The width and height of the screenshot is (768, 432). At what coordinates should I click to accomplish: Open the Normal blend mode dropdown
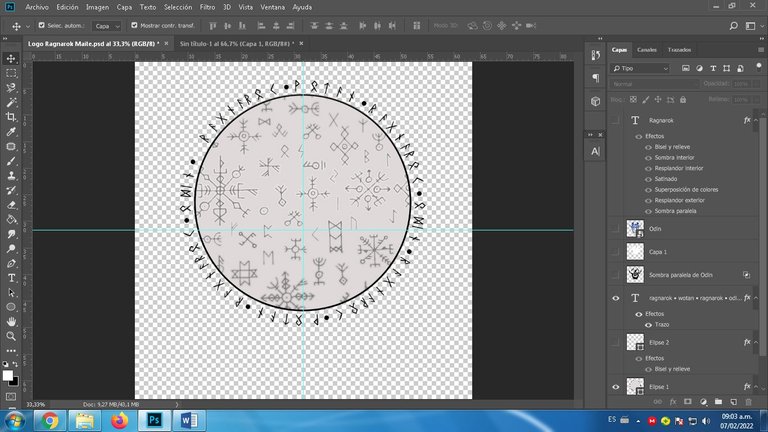[x=655, y=84]
